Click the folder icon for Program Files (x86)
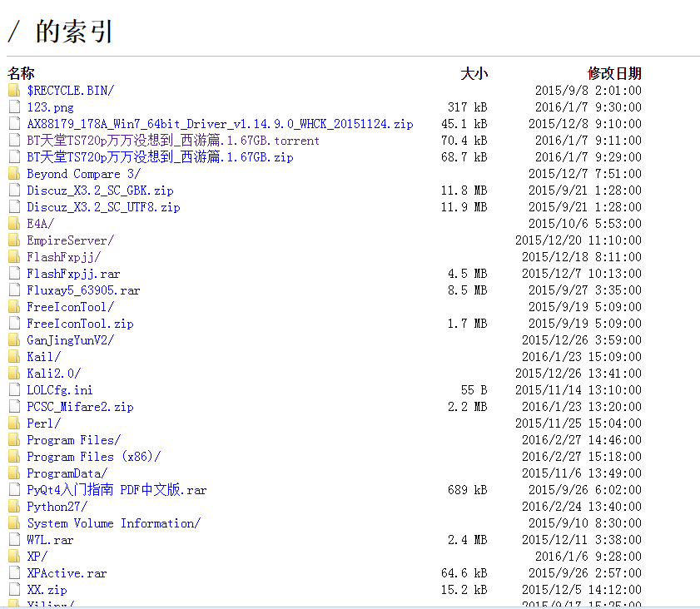The width and height of the screenshot is (700, 609). click(14, 456)
